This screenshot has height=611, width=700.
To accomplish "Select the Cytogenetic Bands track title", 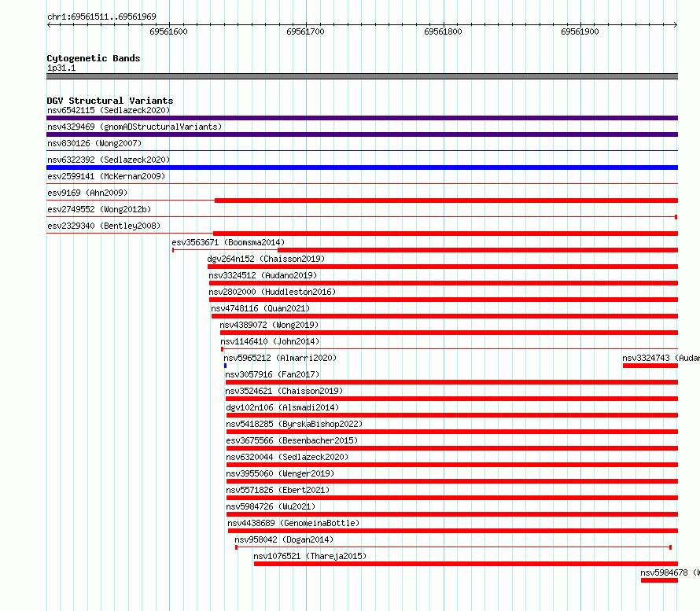I will click(x=94, y=58).
